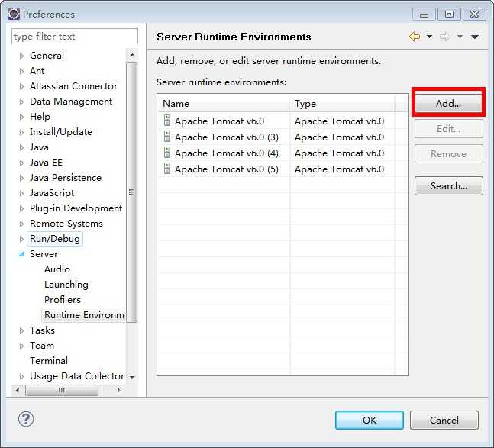Image resolution: width=494 pixels, height=448 pixels.
Task: Expand the Tasks tree node
Action: coord(21,330)
